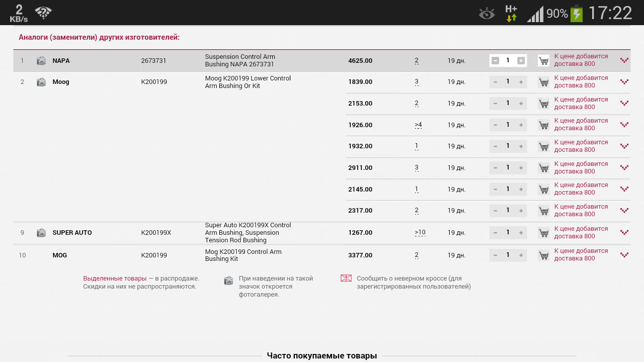644x362 pixels.
Task: Add SUPER AUTO 1267.00 item to cart
Action: (543, 233)
